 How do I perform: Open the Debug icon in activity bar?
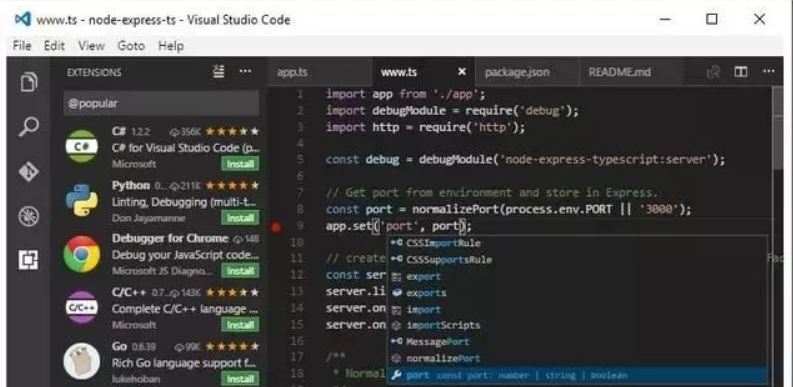point(29,217)
